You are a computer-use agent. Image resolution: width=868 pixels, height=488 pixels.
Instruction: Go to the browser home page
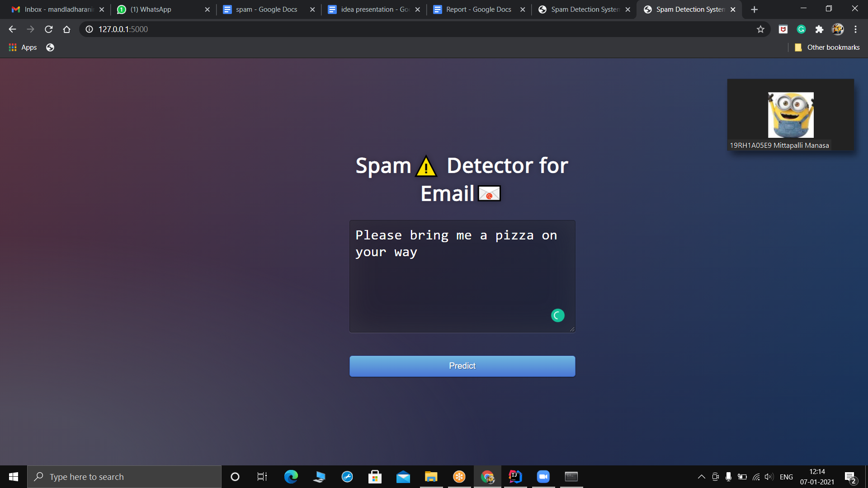pos(66,29)
